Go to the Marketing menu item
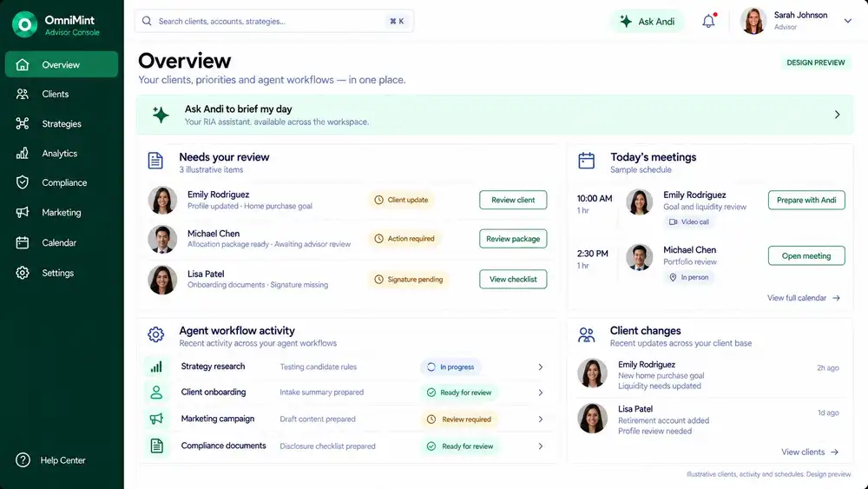This screenshot has width=868, height=489. 62,212
